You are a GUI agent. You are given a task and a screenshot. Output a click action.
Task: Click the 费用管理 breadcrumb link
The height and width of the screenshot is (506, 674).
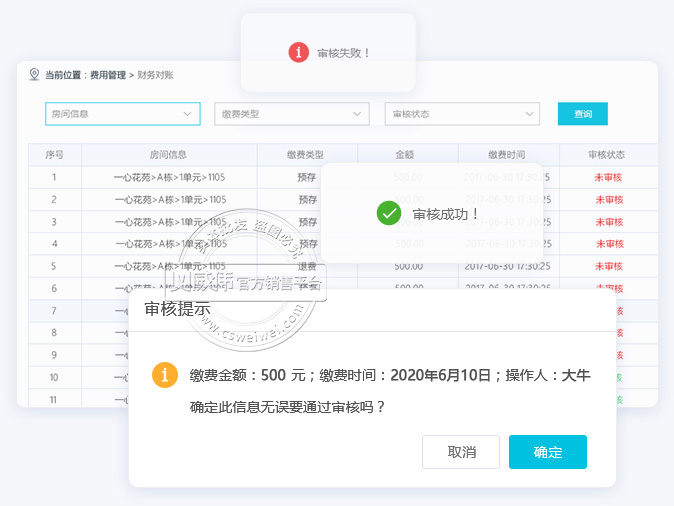point(107,75)
